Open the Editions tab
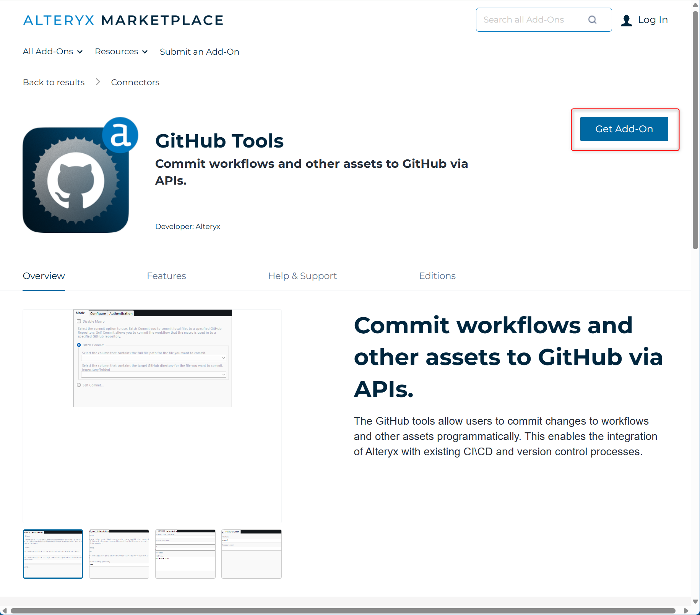 tap(437, 276)
